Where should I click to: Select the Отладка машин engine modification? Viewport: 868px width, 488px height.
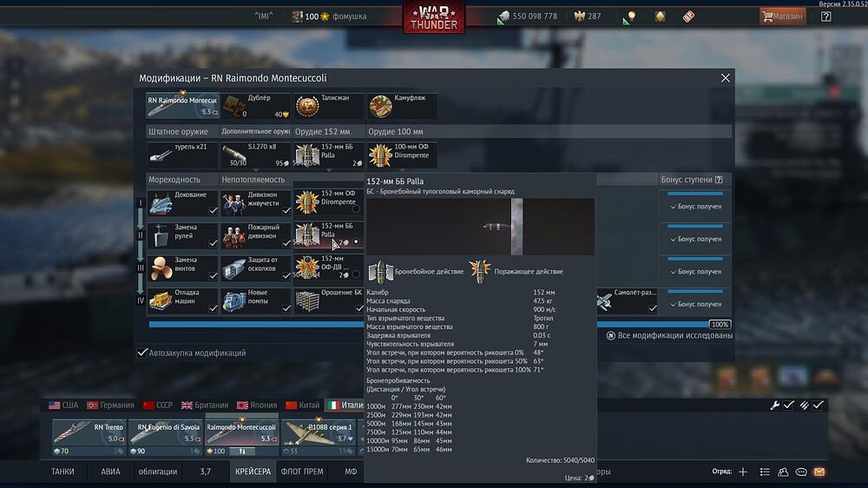182,300
